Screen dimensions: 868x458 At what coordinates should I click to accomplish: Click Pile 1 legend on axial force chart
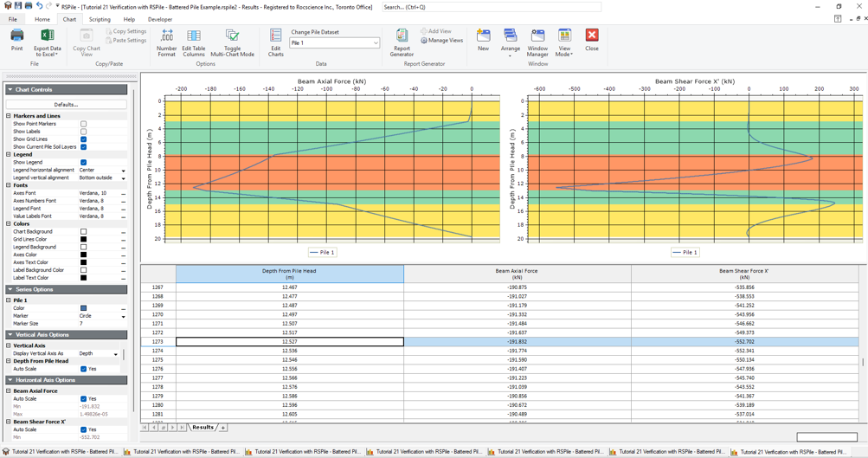point(323,253)
